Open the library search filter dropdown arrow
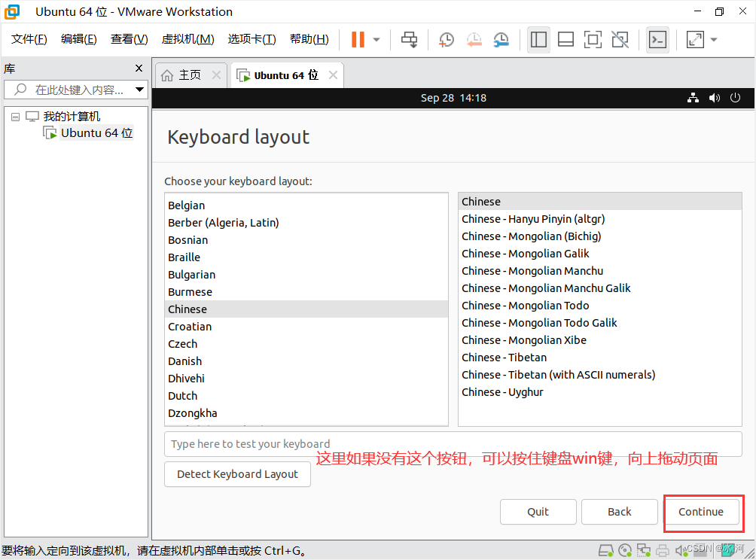 click(140, 90)
